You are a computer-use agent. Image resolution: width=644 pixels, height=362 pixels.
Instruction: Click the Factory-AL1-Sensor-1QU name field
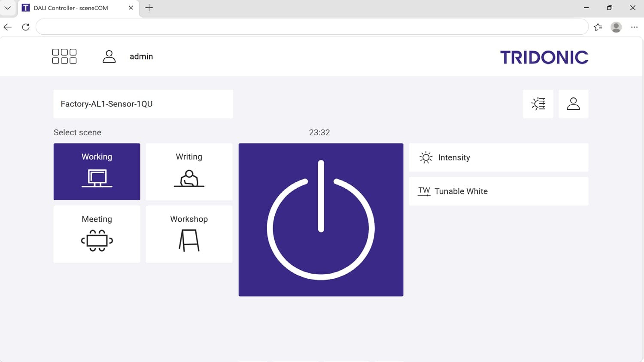coord(143,104)
